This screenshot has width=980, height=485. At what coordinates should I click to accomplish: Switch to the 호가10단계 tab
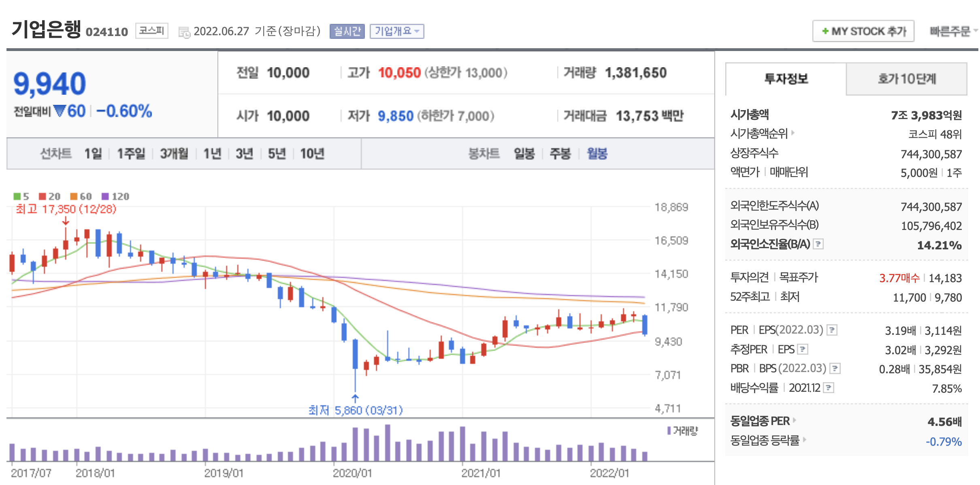point(907,79)
